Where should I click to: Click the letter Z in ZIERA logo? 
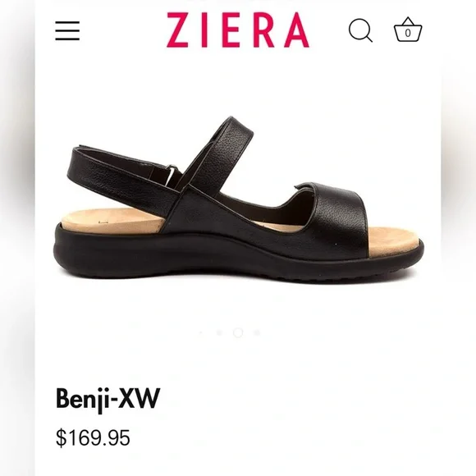179,30
